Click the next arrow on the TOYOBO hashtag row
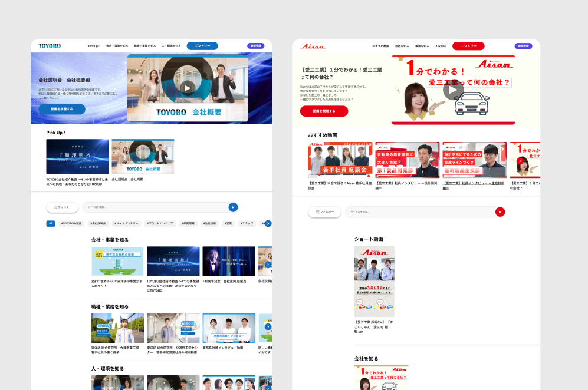 click(268, 224)
